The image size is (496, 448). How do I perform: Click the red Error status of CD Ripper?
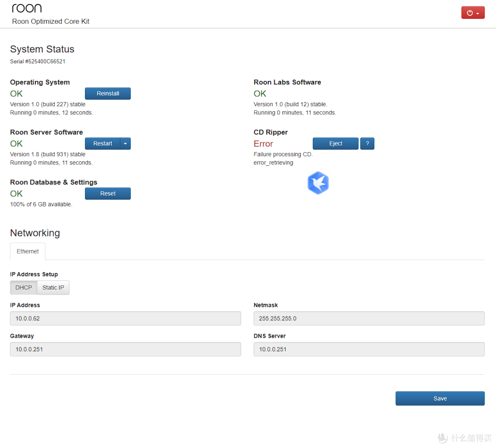[x=263, y=144]
